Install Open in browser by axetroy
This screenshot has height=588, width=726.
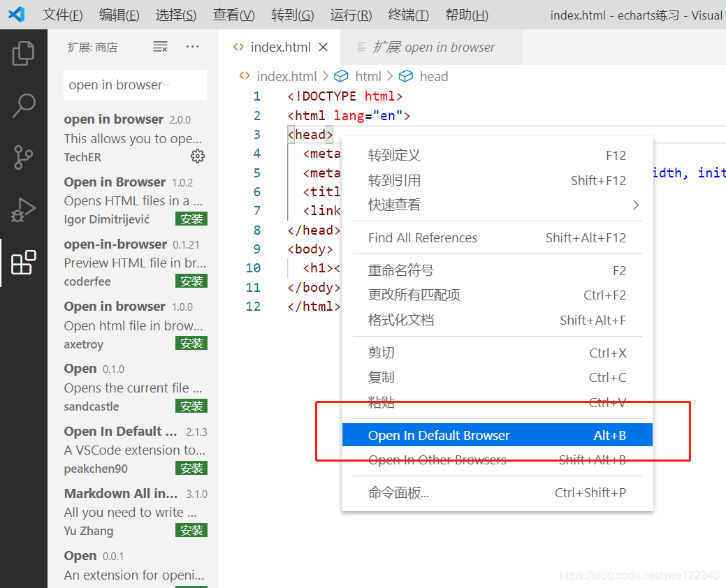click(x=191, y=344)
